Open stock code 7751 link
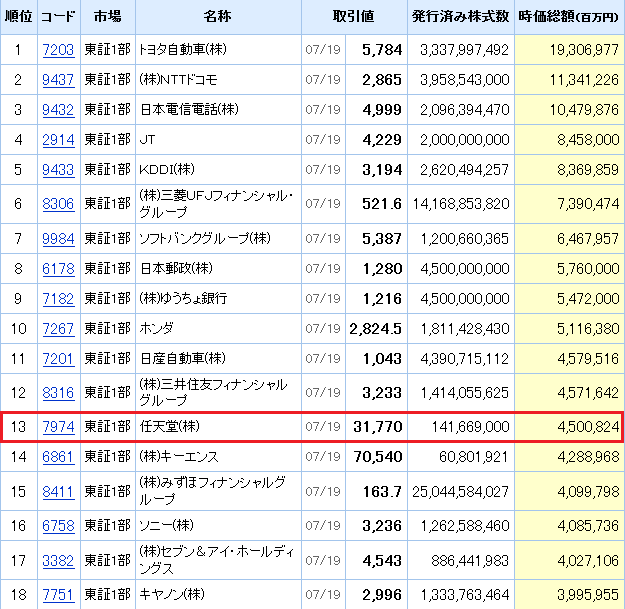Screen dimensions: 625x609 pos(58,595)
